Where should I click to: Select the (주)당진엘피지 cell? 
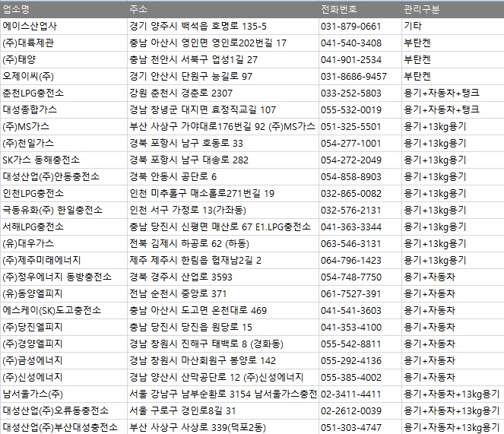click(64, 328)
